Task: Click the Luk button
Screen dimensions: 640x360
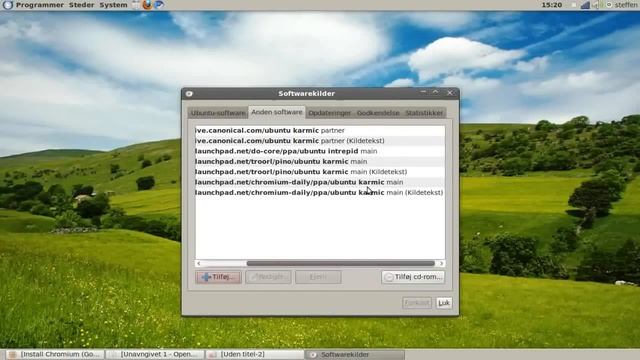Action: point(444,303)
